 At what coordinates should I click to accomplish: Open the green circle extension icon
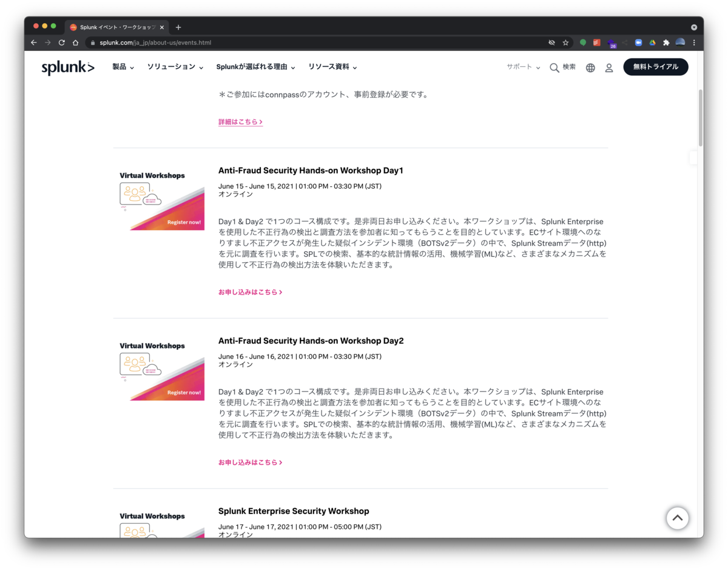[583, 42]
